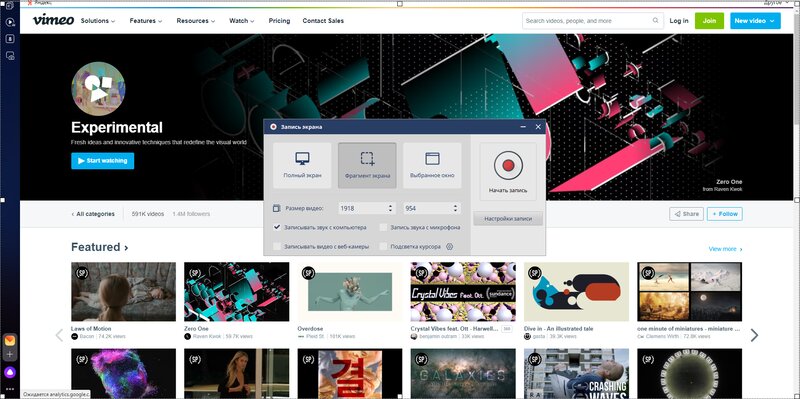The width and height of the screenshot is (800, 399).
Task: Click the Настройки записи button
Action: point(508,218)
